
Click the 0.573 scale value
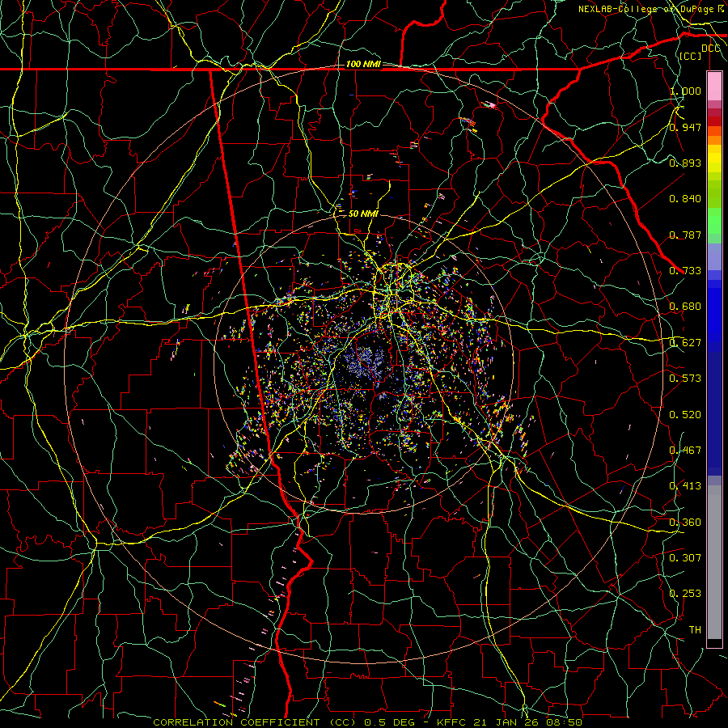(685, 379)
